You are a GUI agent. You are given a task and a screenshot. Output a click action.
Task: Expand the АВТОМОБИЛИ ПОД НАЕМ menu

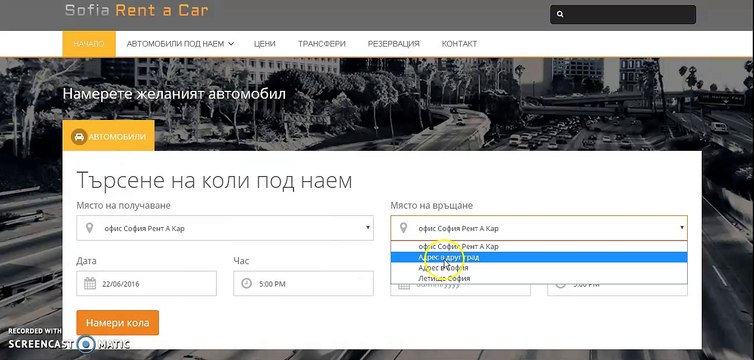pos(180,44)
